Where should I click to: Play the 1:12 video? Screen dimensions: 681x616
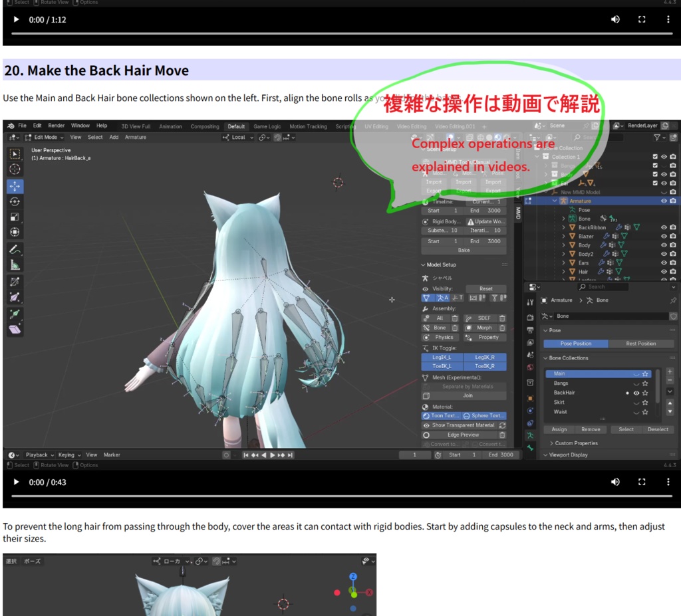click(x=16, y=19)
